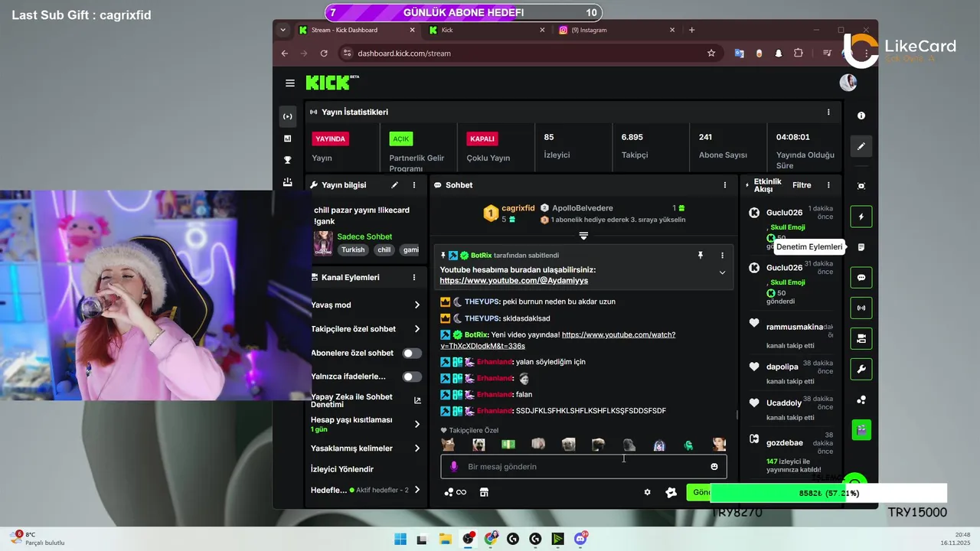Select the cat emote in Takipçilere Özel
Screen dimensions: 980x551
click(448, 445)
